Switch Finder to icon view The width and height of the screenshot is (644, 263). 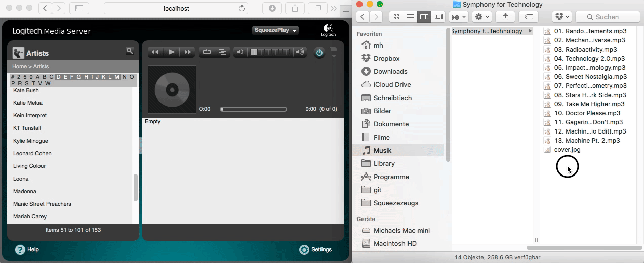[x=396, y=17]
